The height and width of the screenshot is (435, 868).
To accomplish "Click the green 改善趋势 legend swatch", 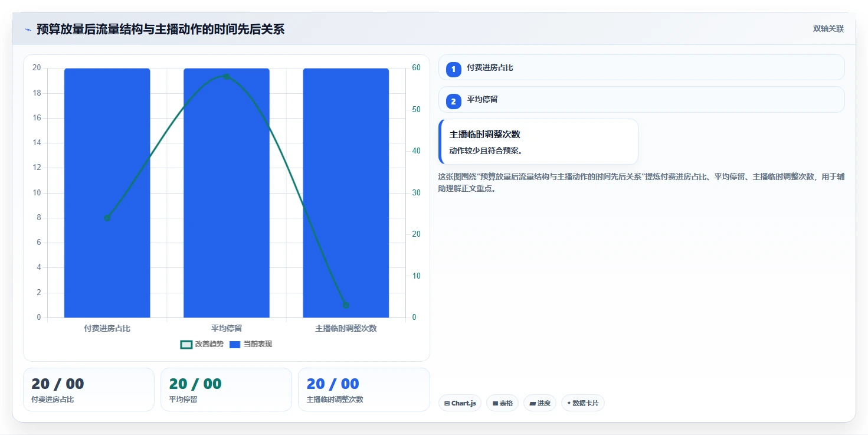I will coord(186,345).
